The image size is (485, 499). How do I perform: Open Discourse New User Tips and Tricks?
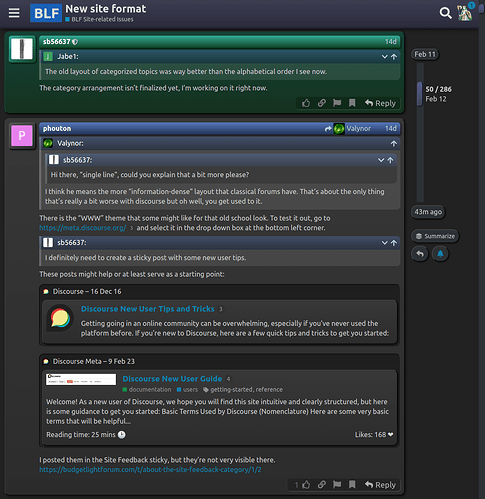point(148,309)
